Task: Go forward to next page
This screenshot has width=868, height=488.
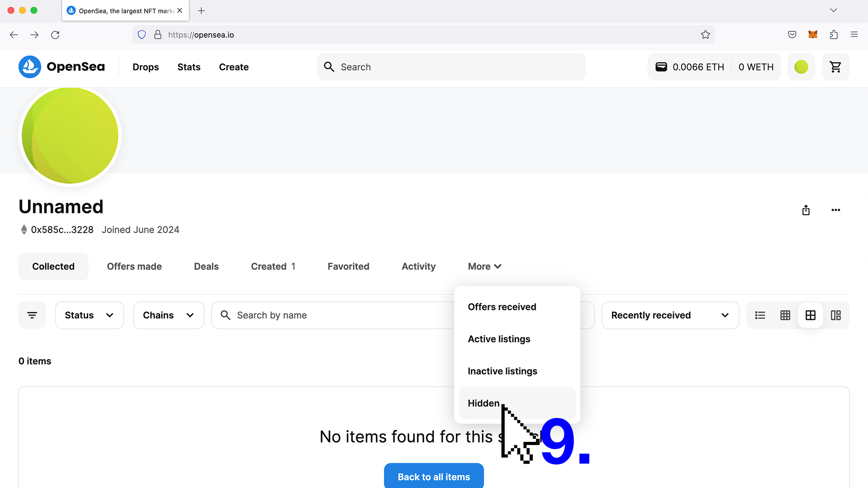Action: (34, 35)
